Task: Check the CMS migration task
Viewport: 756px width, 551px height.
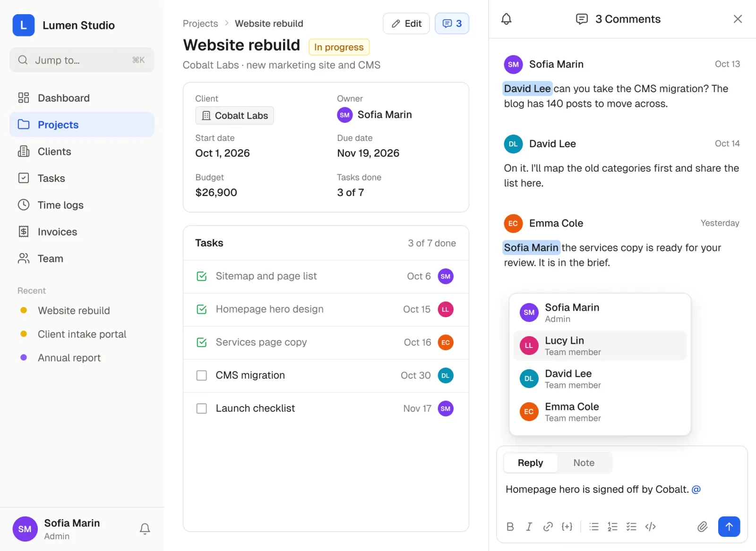Action: point(202,375)
